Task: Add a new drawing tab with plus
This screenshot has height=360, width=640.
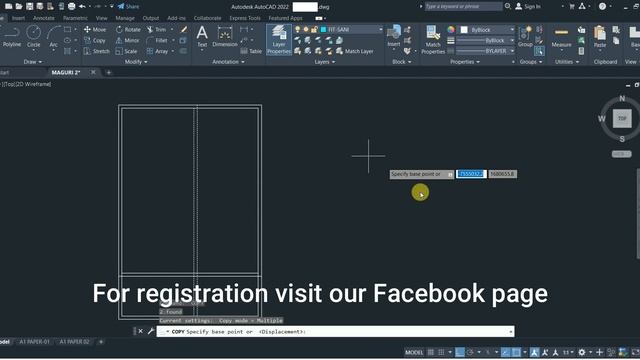Action: [x=109, y=73]
